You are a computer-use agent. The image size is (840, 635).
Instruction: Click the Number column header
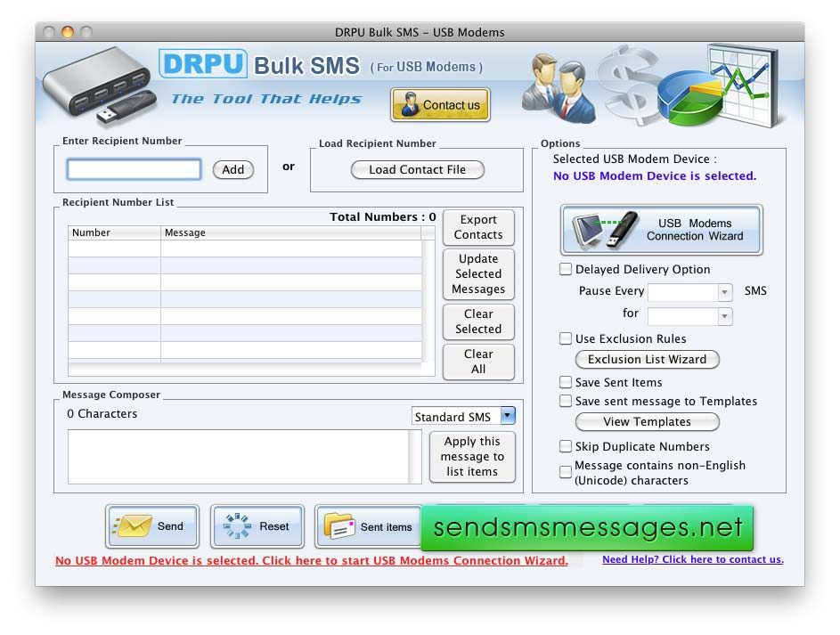pos(114,232)
